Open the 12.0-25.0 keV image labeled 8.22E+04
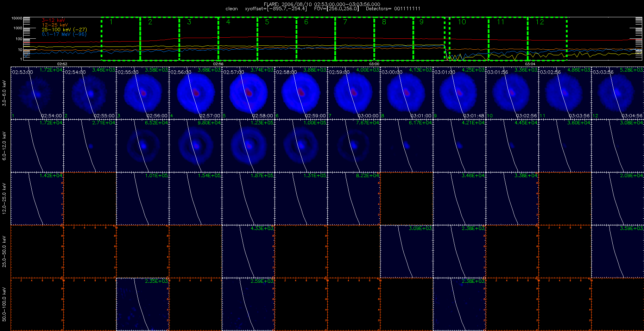 click(x=354, y=198)
